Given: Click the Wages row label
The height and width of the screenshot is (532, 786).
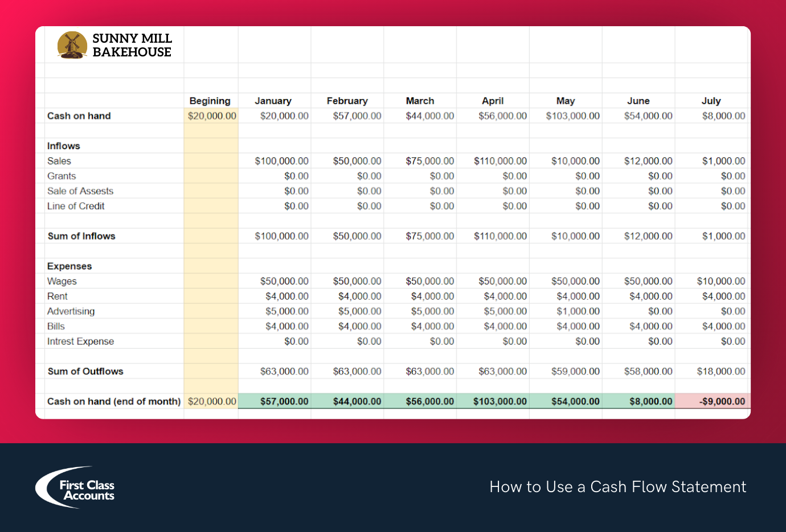Looking at the screenshot, I should tap(62, 281).
